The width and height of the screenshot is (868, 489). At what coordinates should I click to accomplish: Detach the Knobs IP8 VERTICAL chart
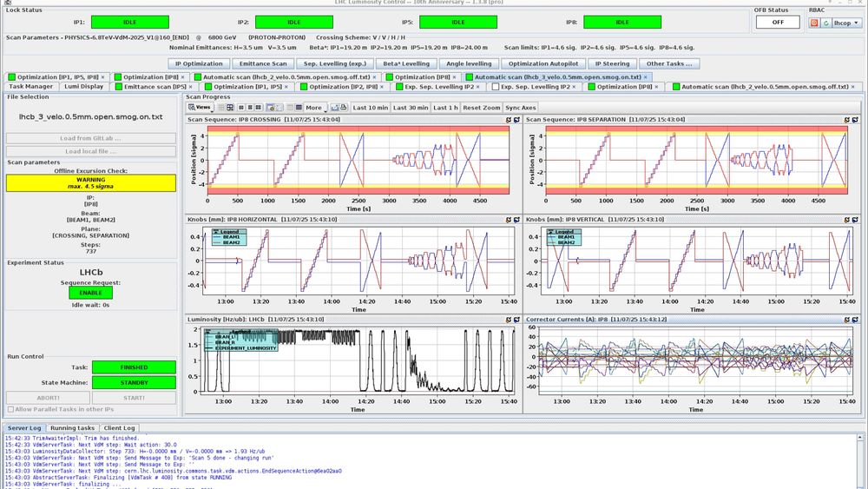click(855, 220)
